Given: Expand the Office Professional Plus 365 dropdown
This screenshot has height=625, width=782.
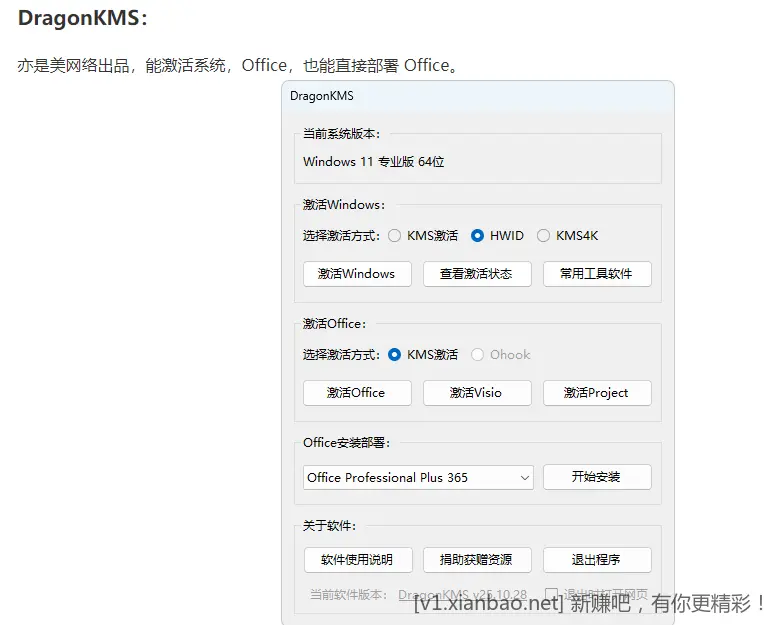Looking at the screenshot, I should point(419,478).
